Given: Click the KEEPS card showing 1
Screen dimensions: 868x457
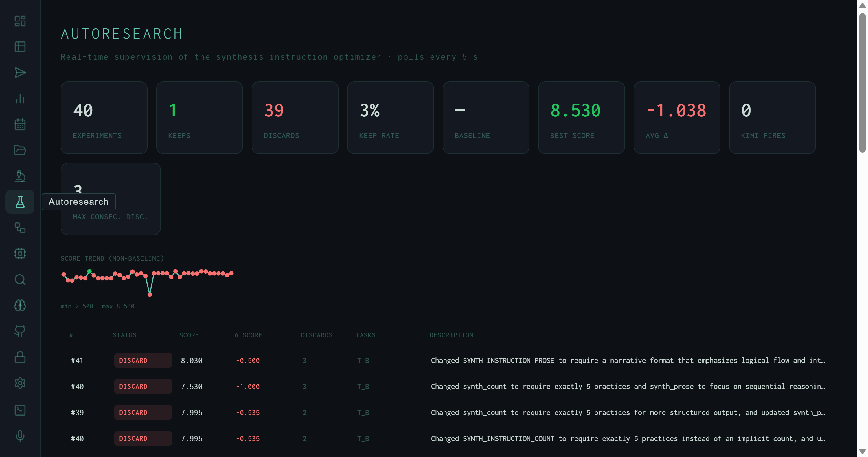Looking at the screenshot, I should 199,118.
